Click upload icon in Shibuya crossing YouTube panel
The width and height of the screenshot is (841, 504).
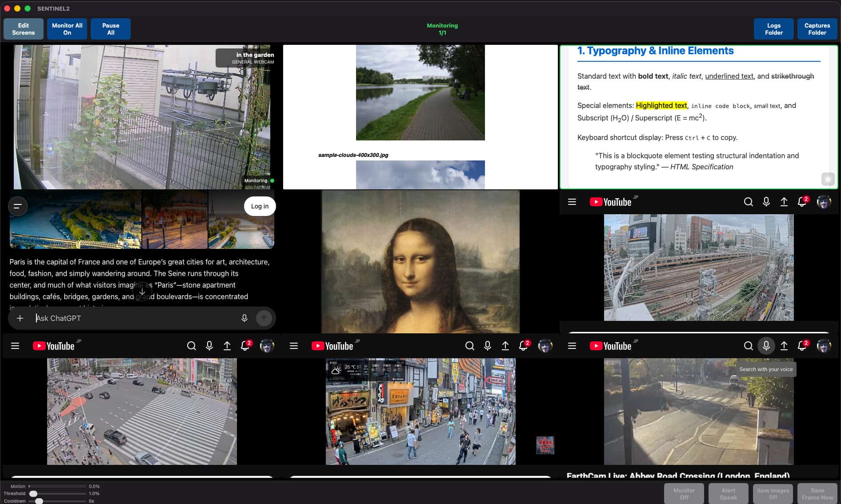[x=227, y=346]
